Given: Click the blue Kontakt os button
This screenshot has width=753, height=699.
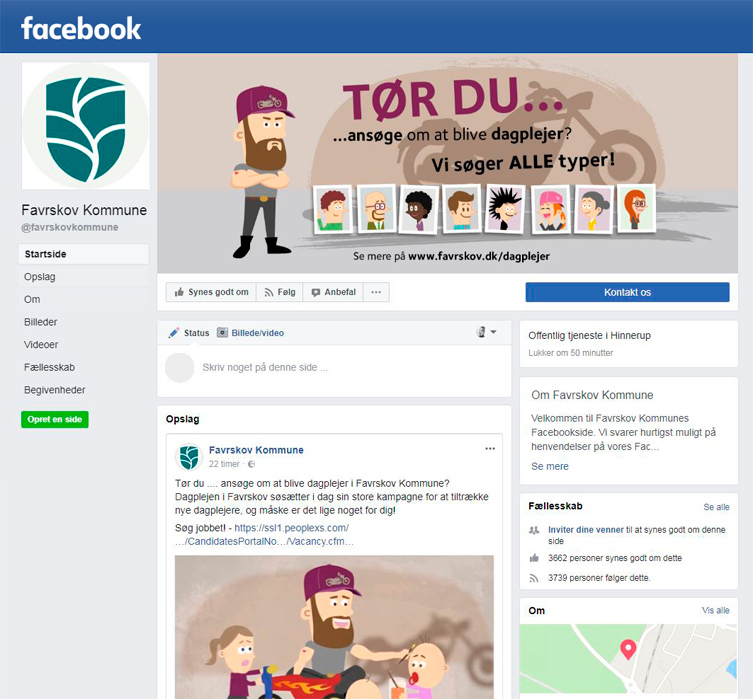Looking at the screenshot, I should (627, 292).
